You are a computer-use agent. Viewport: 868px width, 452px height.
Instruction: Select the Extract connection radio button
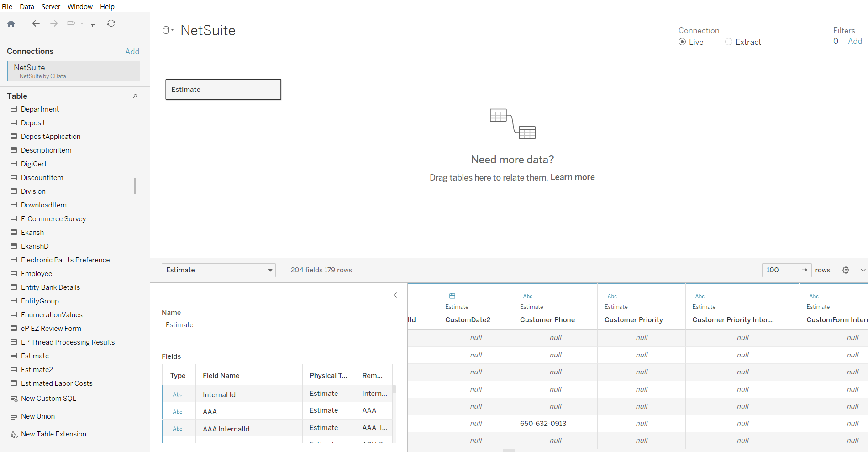click(729, 42)
